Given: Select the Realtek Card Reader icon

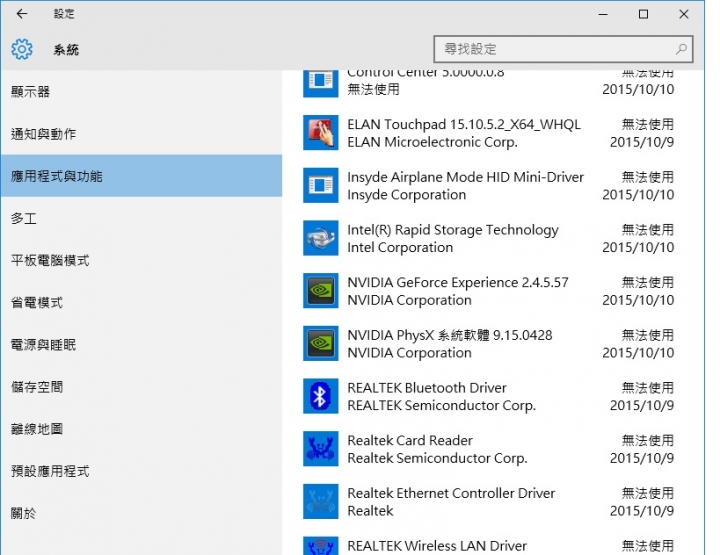Looking at the screenshot, I should [x=321, y=449].
